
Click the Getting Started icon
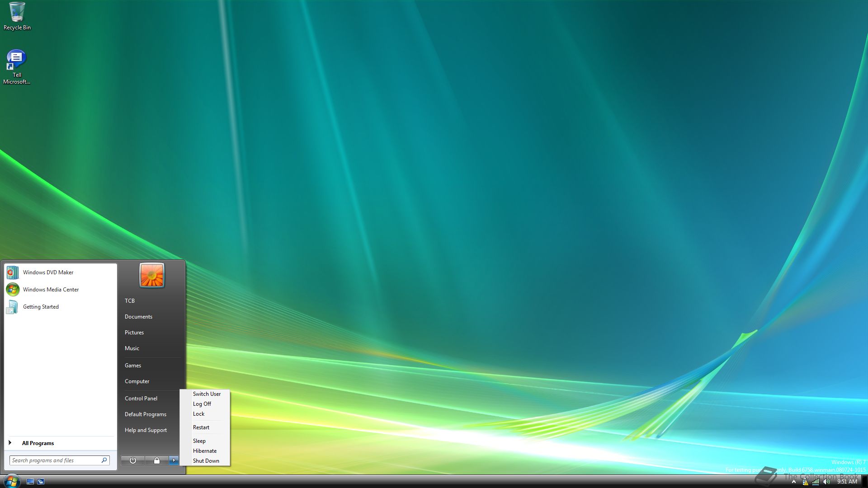(13, 307)
